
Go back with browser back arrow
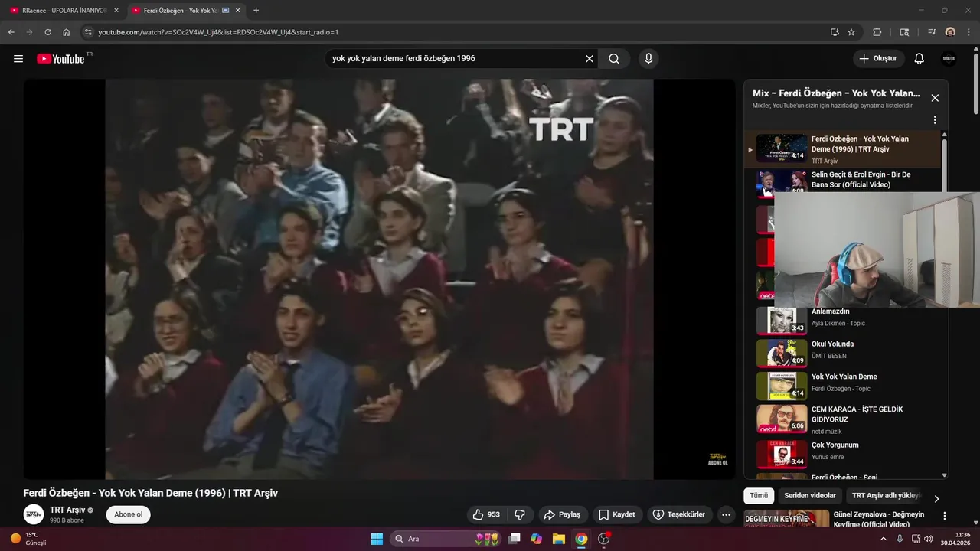11,32
